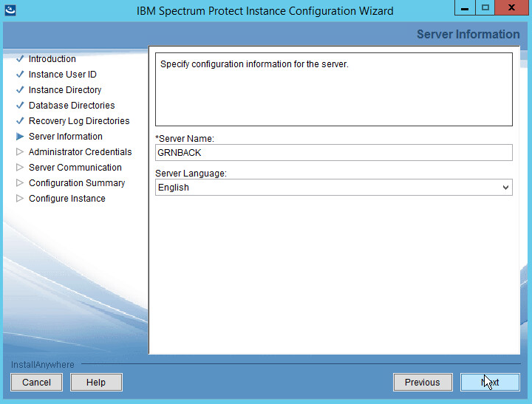
Task: Click the triangle icon beside Configure Instance
Action: pyautogui.click(x=20, y=199)
